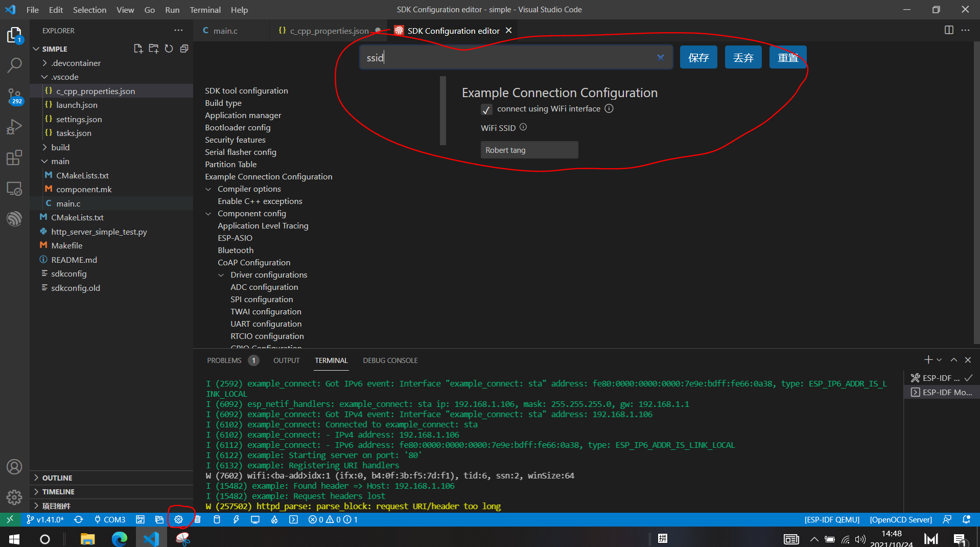Open Manage gear in activity bar
The image size is (980, 547).
tap(14, 497)
